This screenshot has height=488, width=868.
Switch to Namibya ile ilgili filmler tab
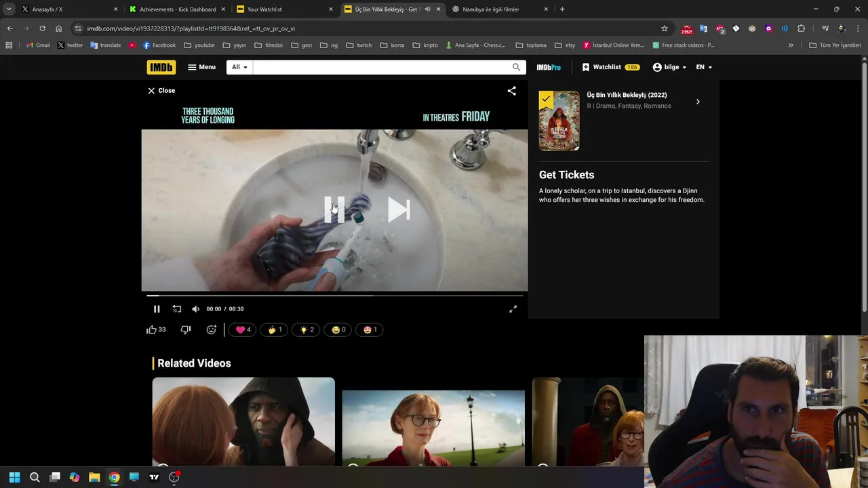pos(499,9)
